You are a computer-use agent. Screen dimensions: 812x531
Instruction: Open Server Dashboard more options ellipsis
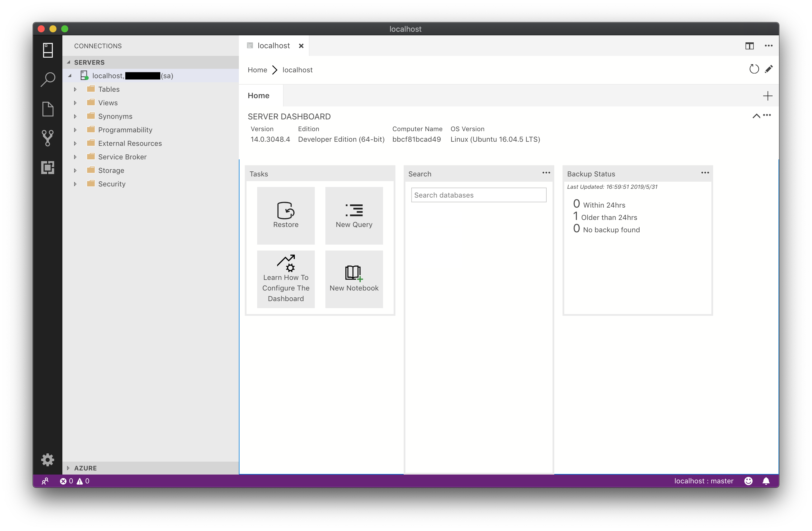click(767, 115)
